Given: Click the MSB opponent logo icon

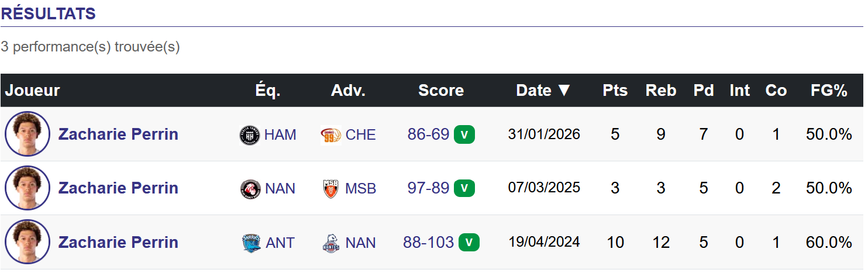Looking at the screenshot, I should [331, 189].
